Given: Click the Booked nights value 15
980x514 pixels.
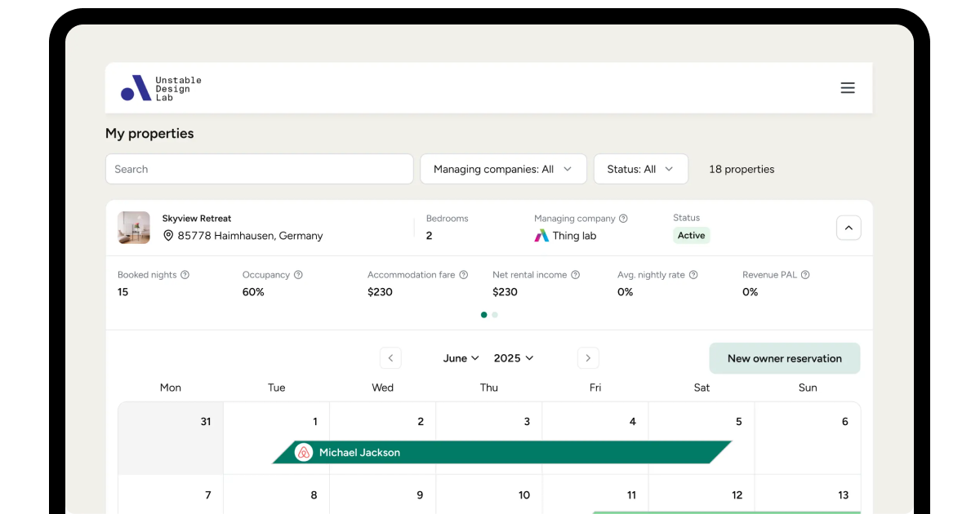Looking at the screenshot, I should tap(123, 292).
